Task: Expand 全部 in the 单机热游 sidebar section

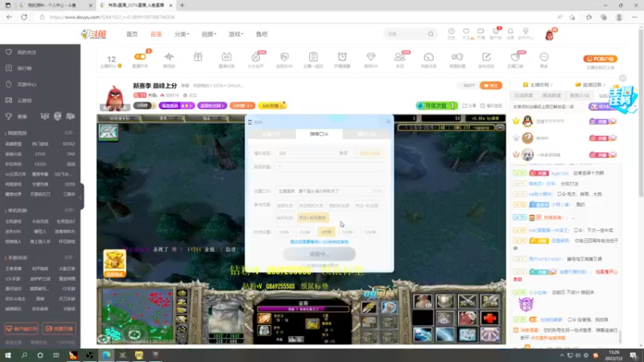Action: (x=69, y=210)
